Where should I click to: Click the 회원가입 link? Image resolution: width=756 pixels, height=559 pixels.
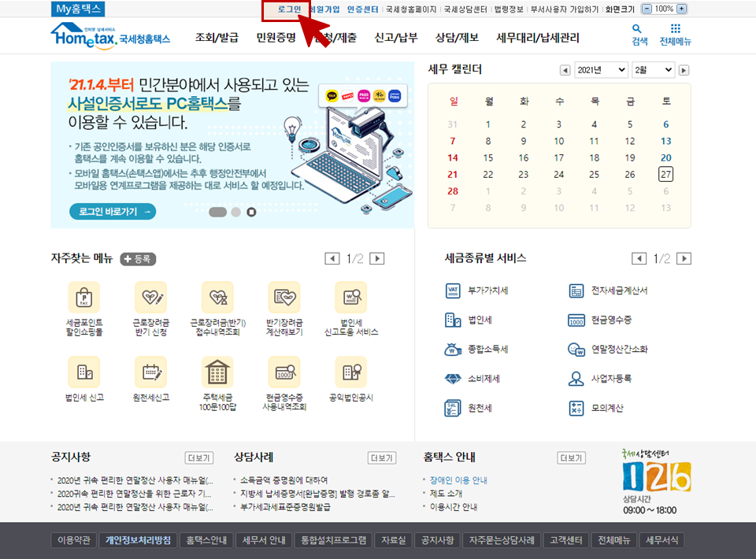click(324, 9)
